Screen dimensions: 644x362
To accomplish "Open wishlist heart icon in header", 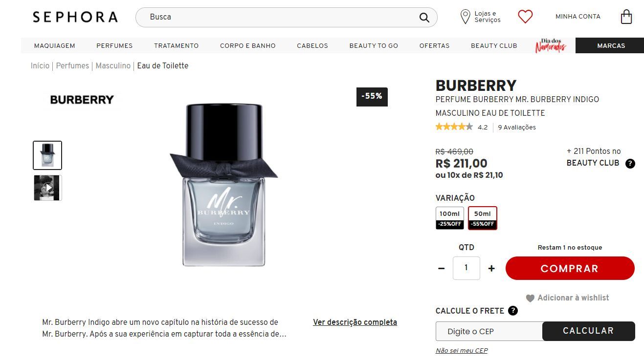I will click(525, 17).
